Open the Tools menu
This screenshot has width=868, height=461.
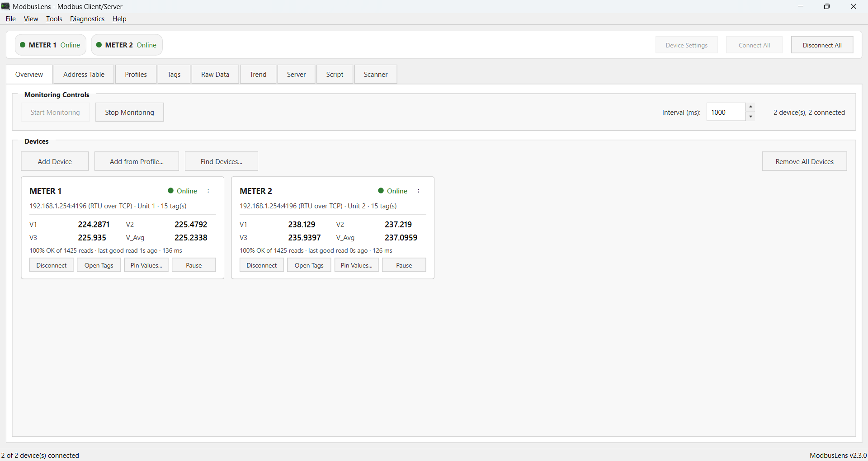pos(54,19)
